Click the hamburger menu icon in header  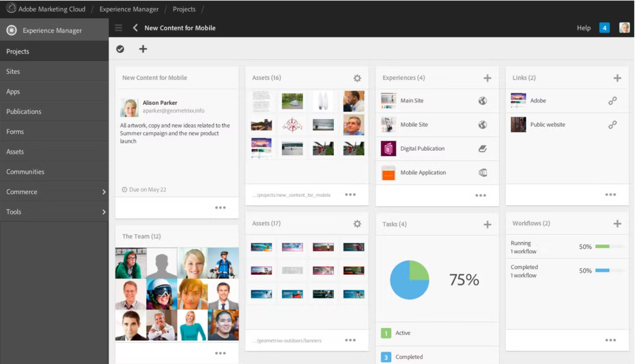[119, 28]
